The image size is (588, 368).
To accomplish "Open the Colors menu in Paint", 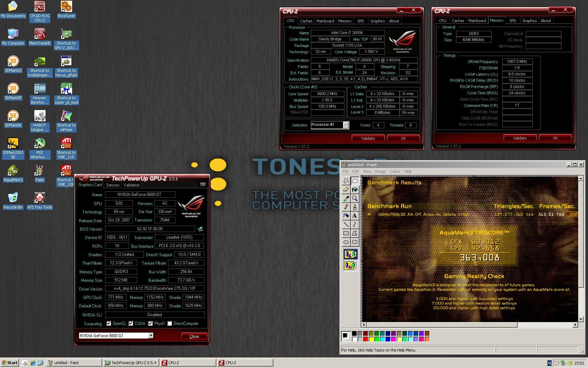I will click(395, 171).
